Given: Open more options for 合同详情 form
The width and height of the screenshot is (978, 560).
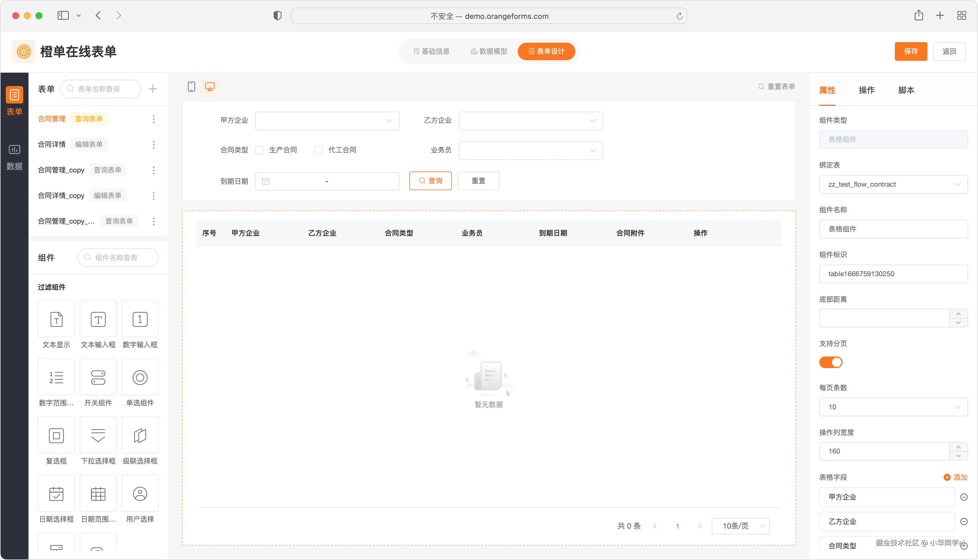Looking at the screenshot, I should click(x=154, y=145).
